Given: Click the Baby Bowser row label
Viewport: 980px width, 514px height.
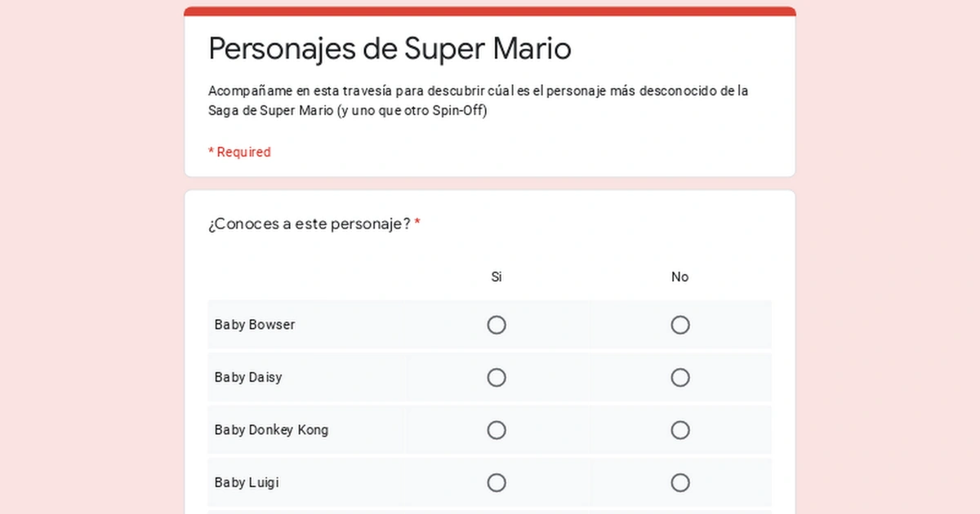Looking at the screenshot, I should [x=255, y=325].
